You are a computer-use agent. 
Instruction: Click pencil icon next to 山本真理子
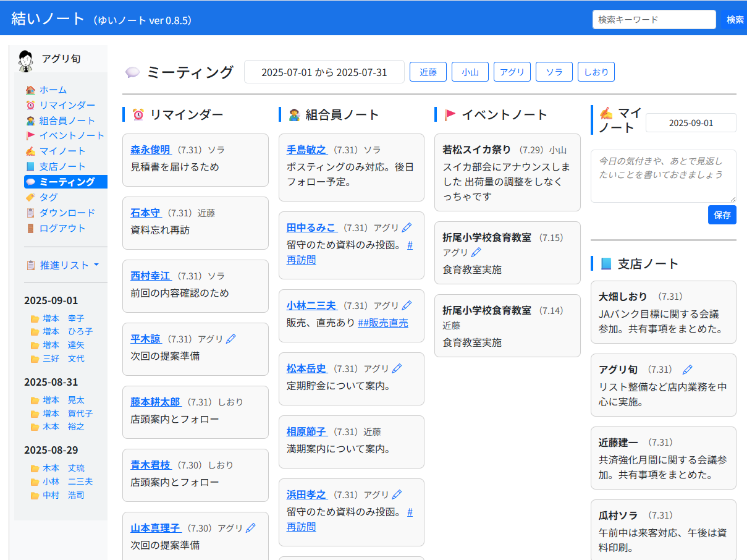click(250, 528)
